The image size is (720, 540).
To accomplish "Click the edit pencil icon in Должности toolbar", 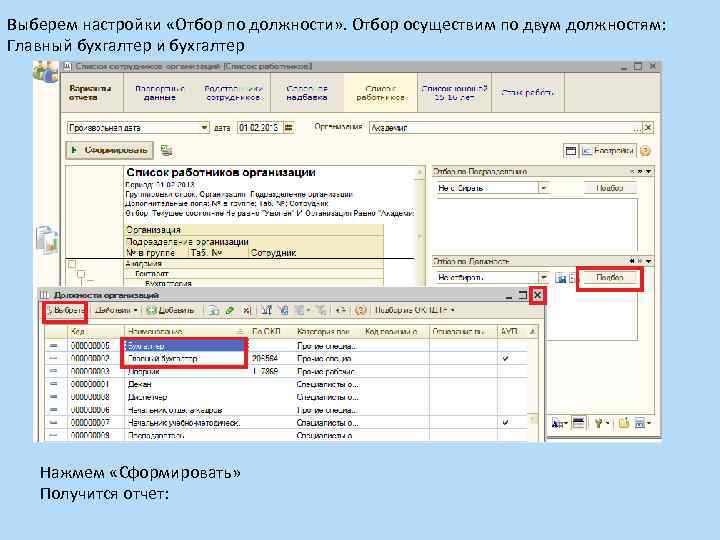I will [x=230, y=310].
